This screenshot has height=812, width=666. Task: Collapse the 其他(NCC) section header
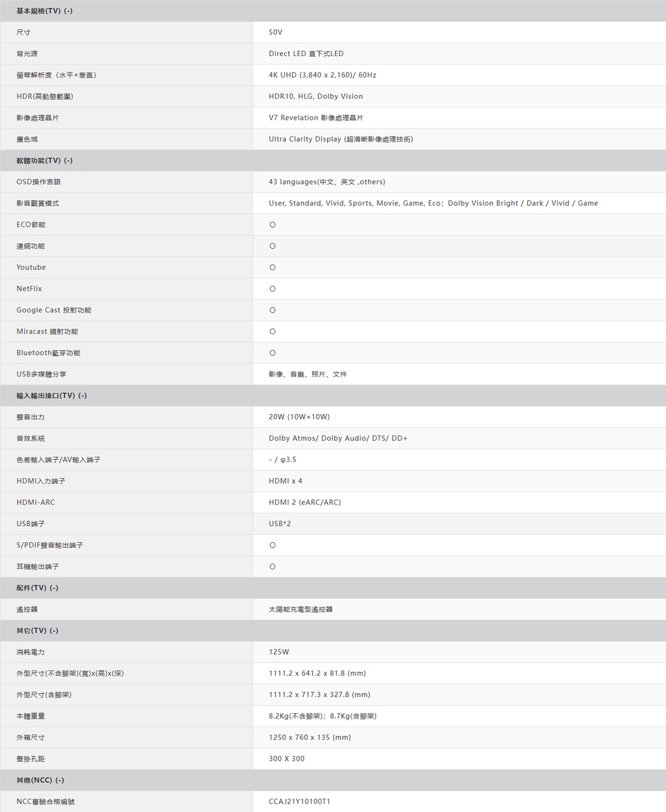click(40, 780)
